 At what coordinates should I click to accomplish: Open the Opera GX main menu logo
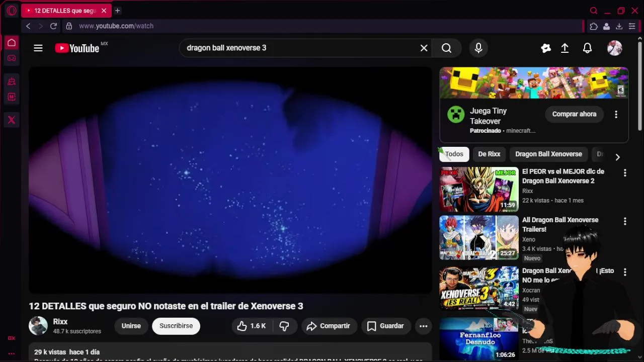coord(12,11)
